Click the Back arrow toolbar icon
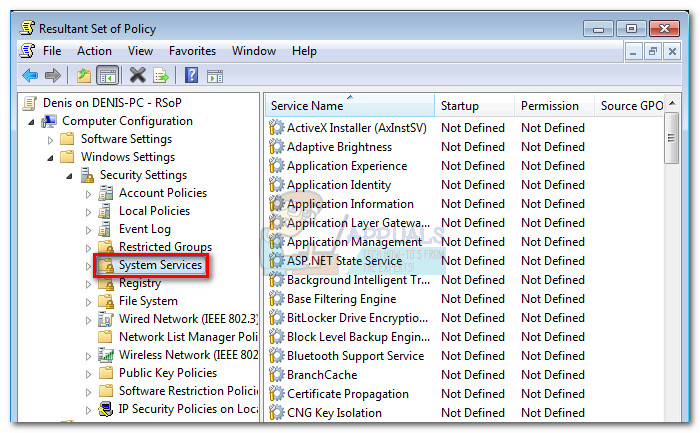The image size is (700, 433). 30,75
